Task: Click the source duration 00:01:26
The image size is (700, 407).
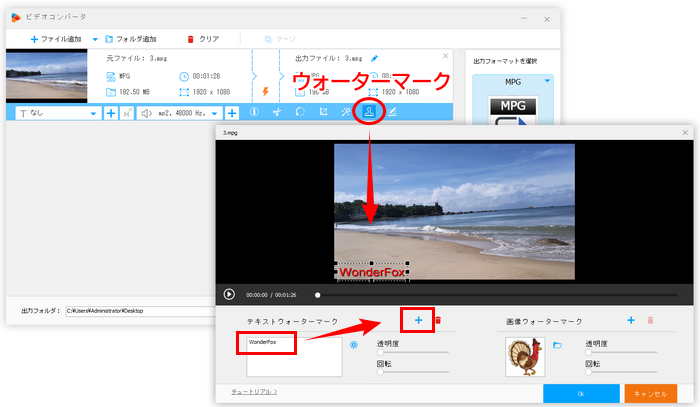Action: point(206,76)
